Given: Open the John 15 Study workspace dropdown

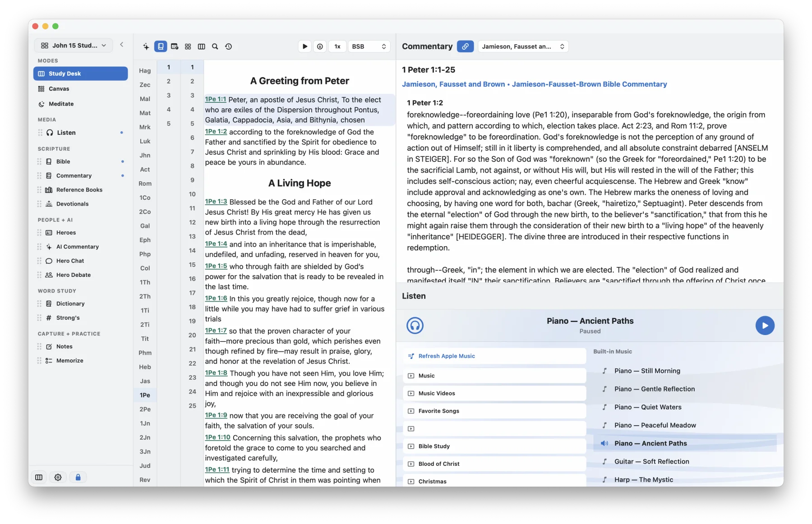Looking at the screenshot, I should [74, 46].
